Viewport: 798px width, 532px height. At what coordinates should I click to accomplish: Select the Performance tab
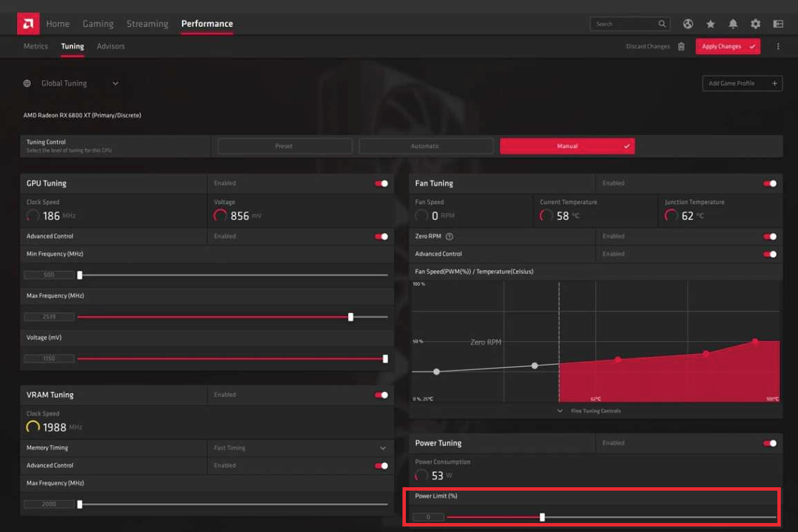pos(207,23)
